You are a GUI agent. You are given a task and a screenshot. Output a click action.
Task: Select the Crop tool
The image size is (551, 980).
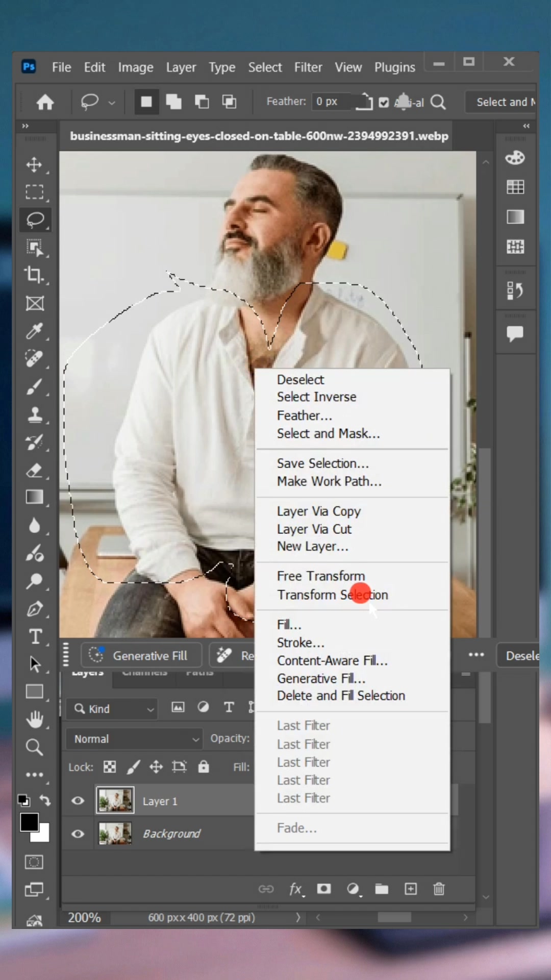(34, 275)
